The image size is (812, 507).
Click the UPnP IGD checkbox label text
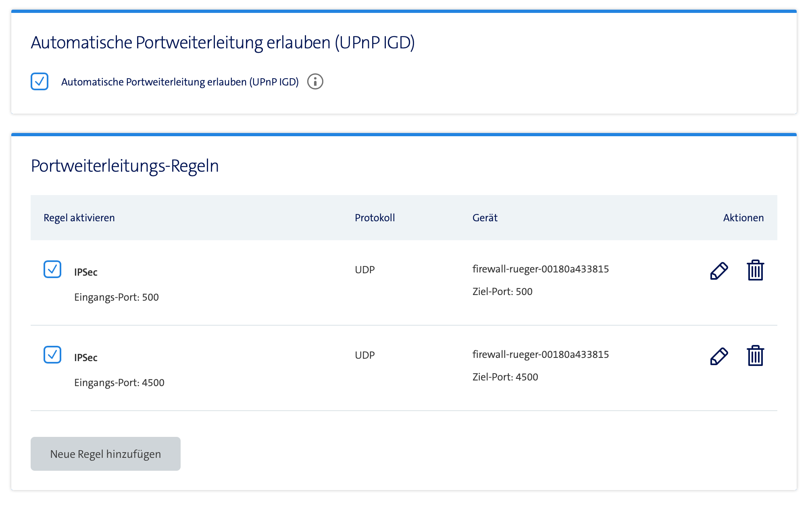click(x=180, y=82)
